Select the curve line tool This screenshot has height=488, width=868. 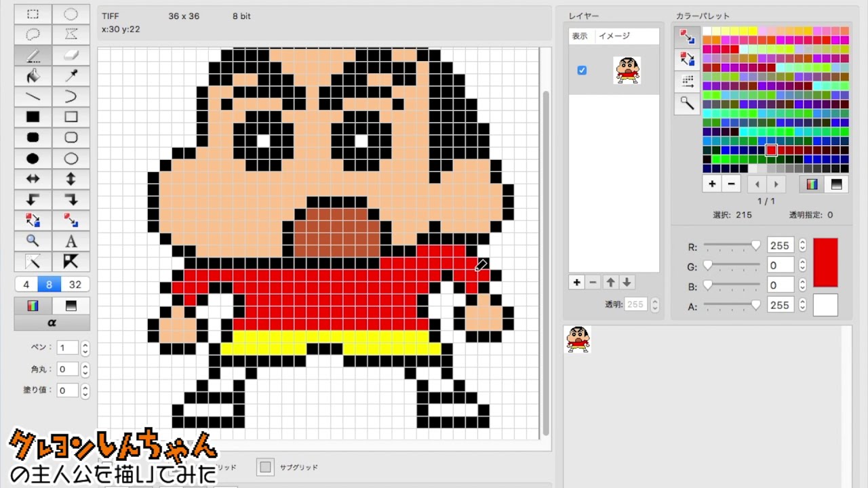[x=71, y=96]
